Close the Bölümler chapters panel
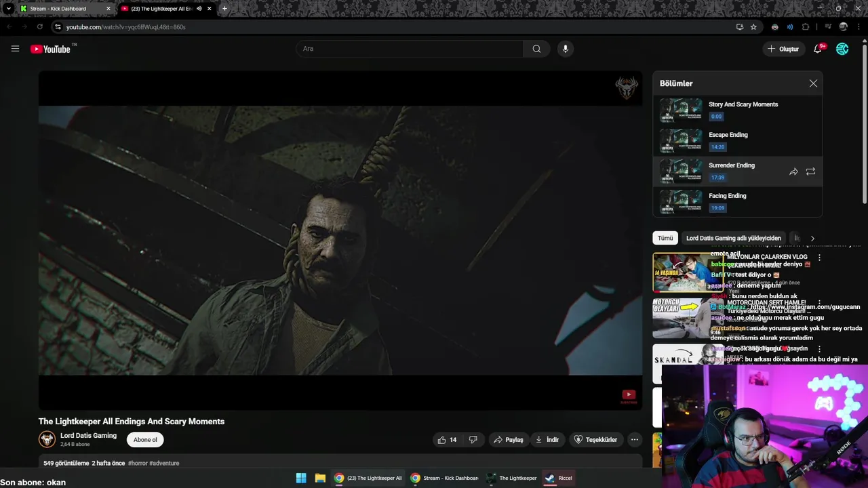Image resolution: width=868 pixels, height=488 pixels. [x=813, y=83]
